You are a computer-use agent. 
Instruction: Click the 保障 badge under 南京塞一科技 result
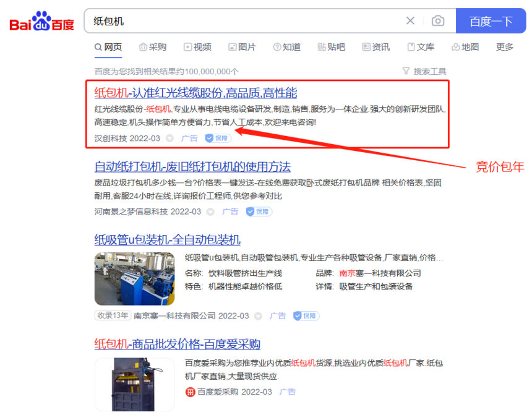(306, 316)
